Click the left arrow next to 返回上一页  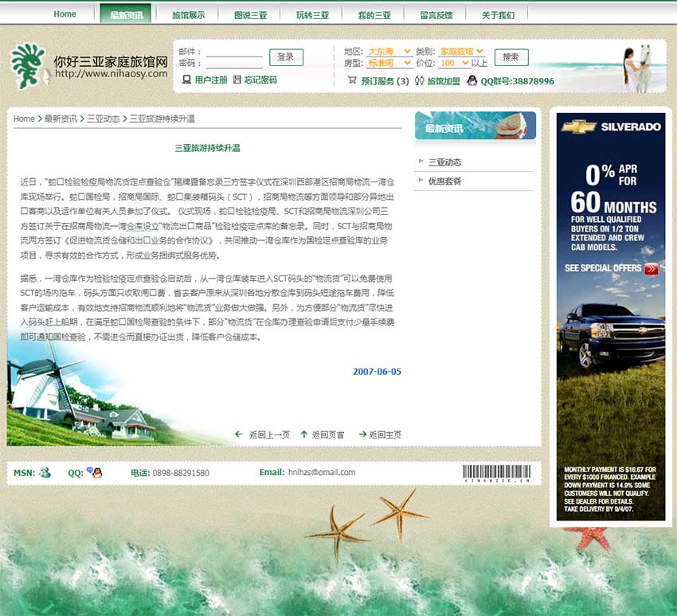pyautogui.click(x=237, y=435)
